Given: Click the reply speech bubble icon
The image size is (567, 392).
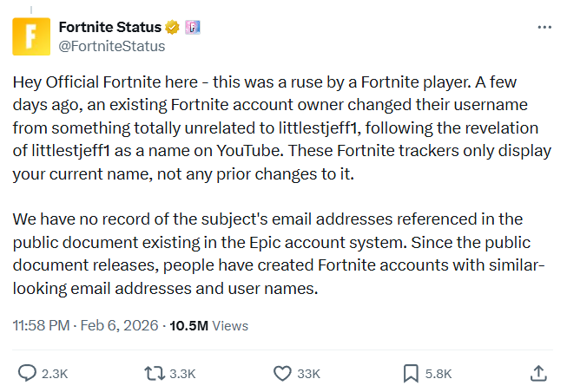Looking at the screenshot, I should (x=26, y=373).
